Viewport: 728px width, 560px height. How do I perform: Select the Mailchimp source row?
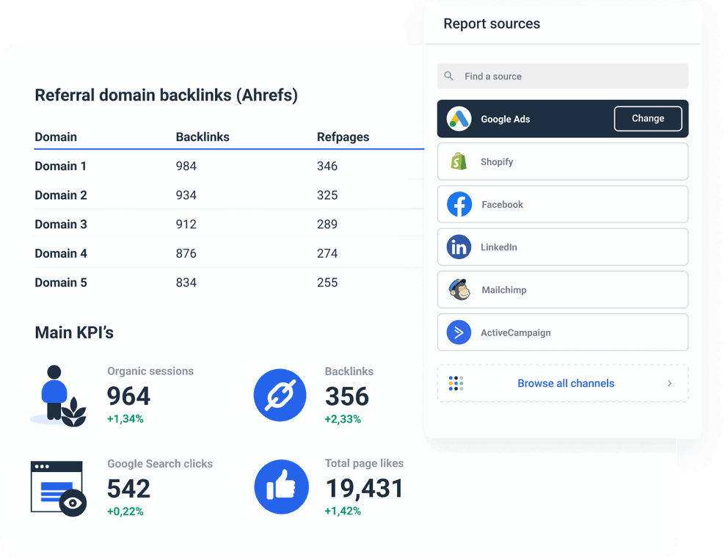coord(563,290)
